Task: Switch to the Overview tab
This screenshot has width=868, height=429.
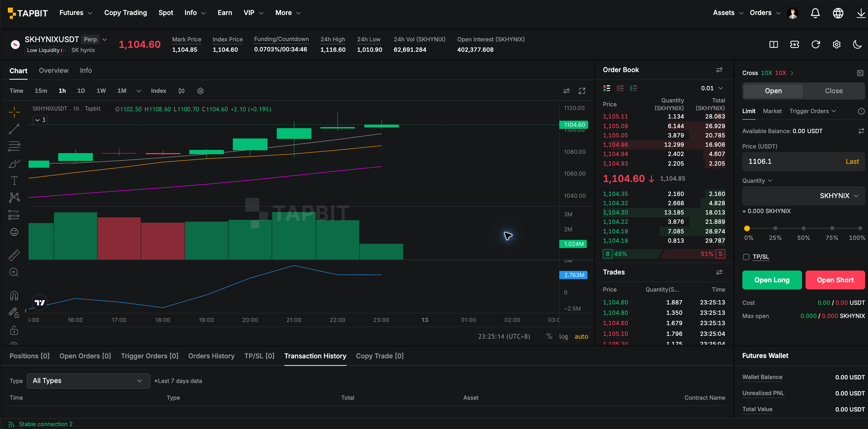Action: pyautogui.click(x=54, y=71)
